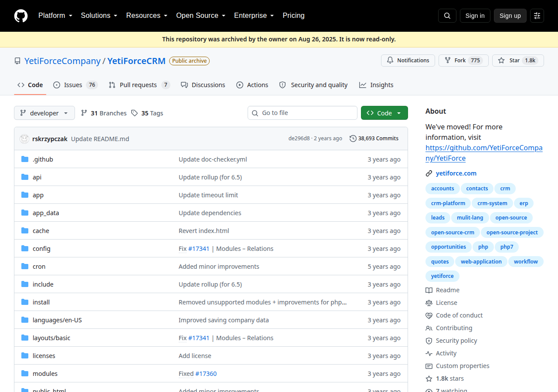Click the link icon next to yetiforce.com
The width and height of the screenshot is (558, 392).
[429, 173]
